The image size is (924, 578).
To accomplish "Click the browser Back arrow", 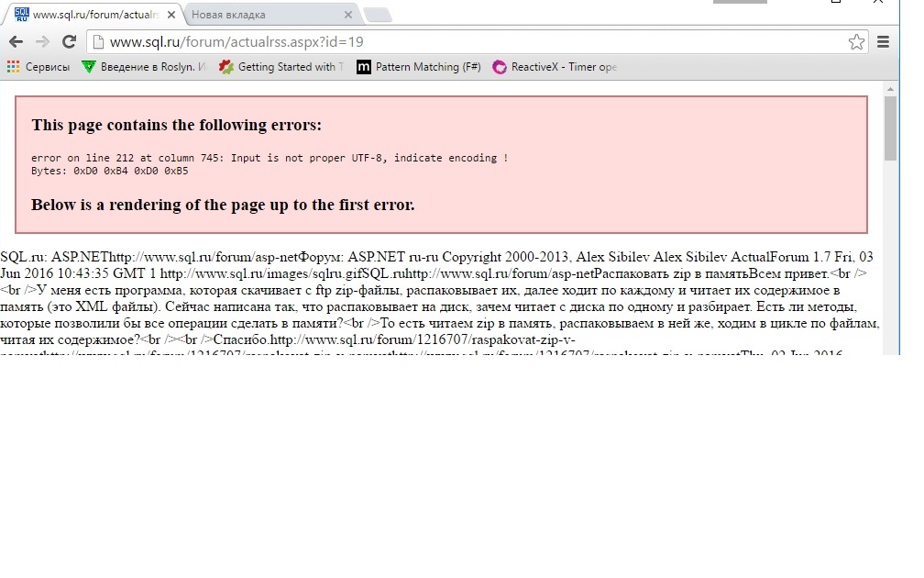I will [16, 41].
